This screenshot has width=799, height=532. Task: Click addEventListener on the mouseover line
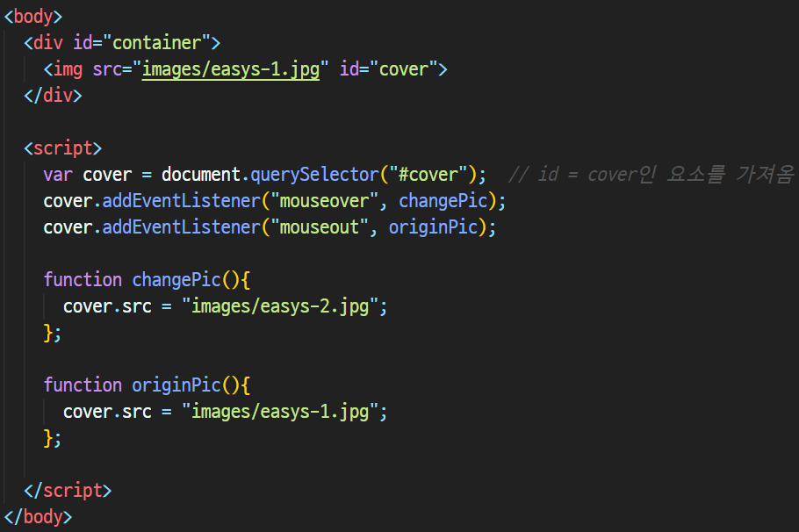[x=182, y=201]
